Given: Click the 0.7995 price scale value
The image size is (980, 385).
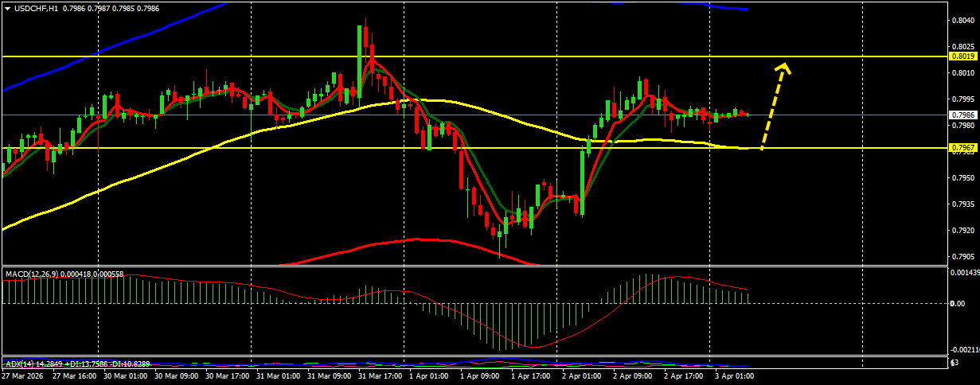Looking at the screenshot, I should coord(963,99).
